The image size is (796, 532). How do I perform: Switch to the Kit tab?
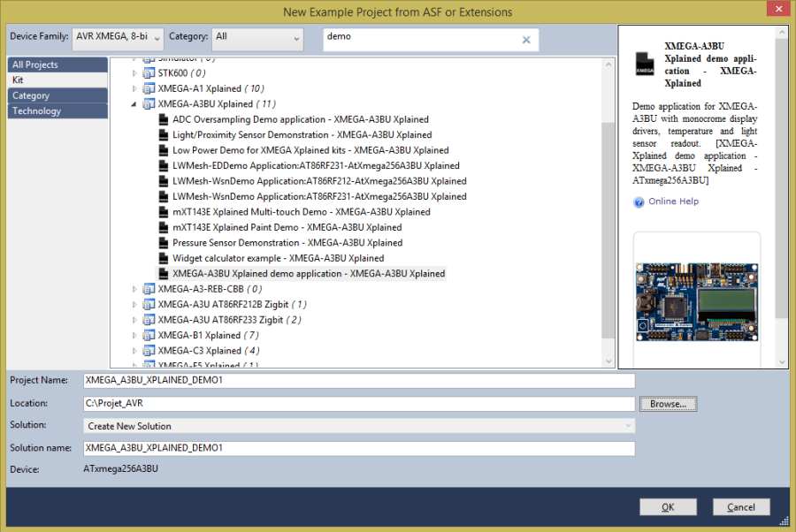tap(18, 80)
